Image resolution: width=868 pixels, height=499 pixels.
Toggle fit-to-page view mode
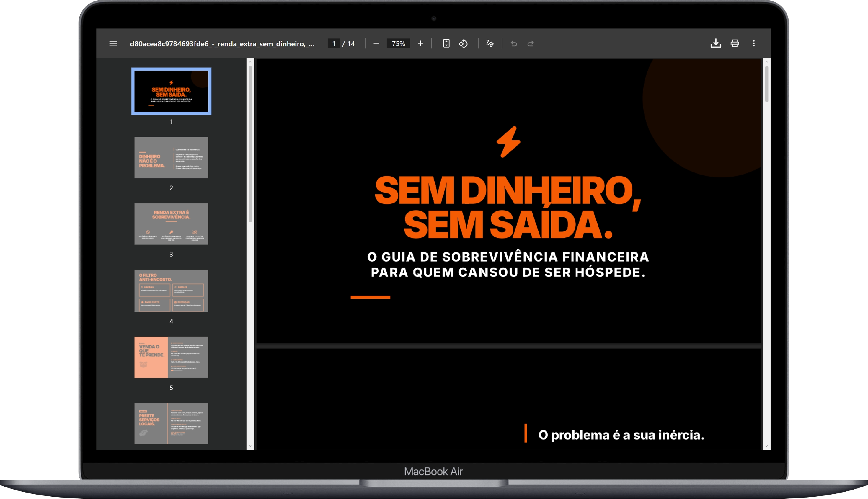tap(446, 43)
